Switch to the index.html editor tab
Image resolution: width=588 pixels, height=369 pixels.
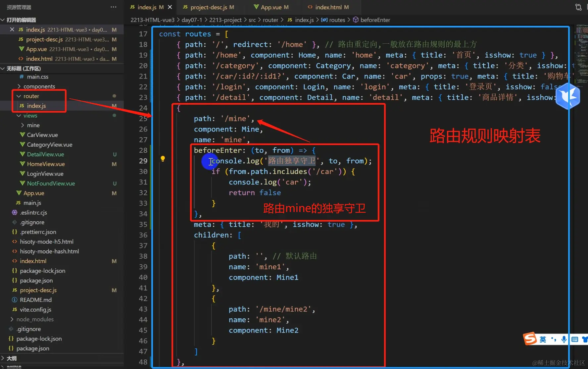coord(328,7)
